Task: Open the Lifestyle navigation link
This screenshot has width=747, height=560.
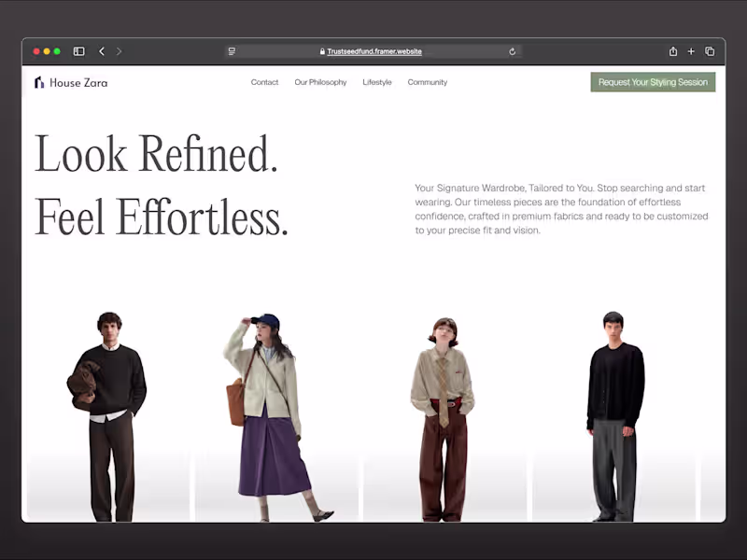Action: click(377, 82)
